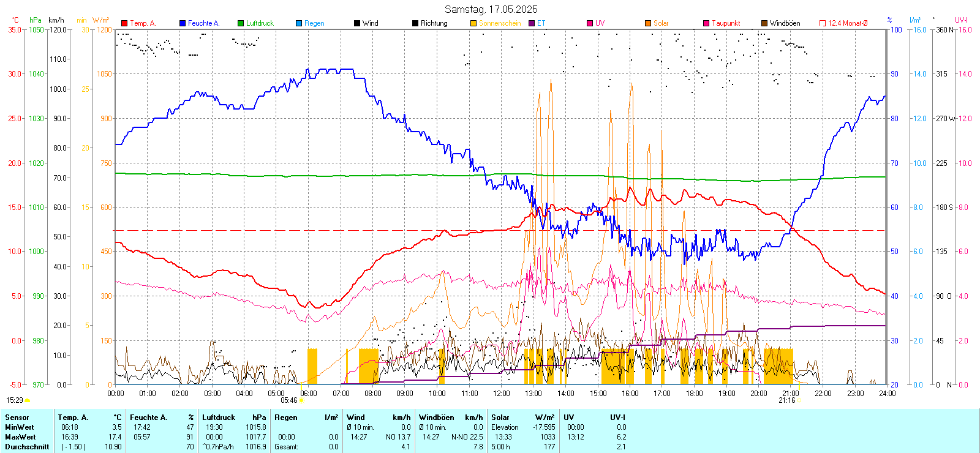Screen dimensions: 980x453
Task: Toggle the empty 12.4 Monat-Ø legend box
Action: pyautogui.click(x=823, y=23)
